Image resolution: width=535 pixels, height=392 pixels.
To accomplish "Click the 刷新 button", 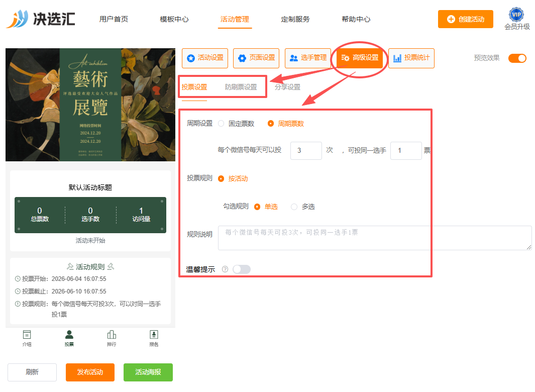I will tap(32, 372).
